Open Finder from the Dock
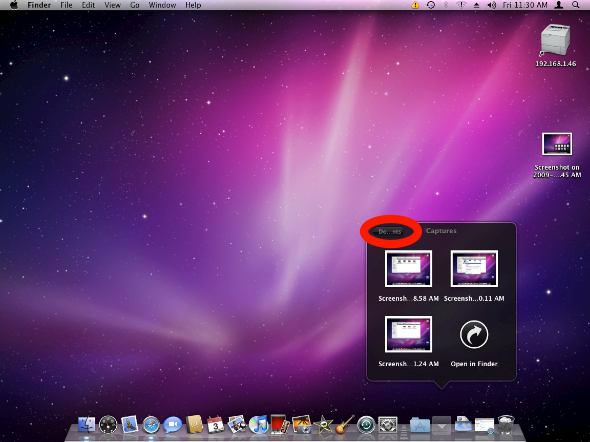590x442 pixels. point(87,425)
